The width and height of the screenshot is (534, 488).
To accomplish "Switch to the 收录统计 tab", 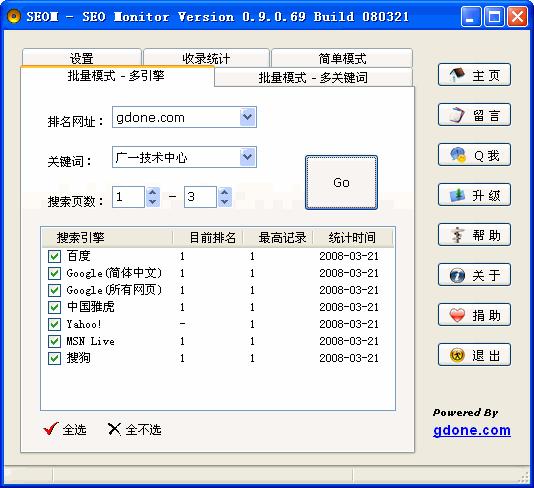I will tap(206, 58).
